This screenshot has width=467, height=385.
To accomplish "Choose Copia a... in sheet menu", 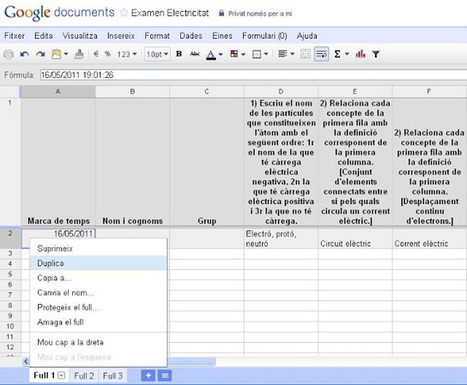I will click(98, 278).
